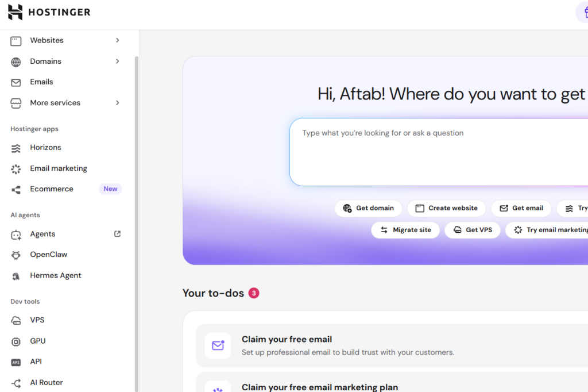Go to Emails in the sidebar
This screenshot has height=392, width=588.
click(65, 82)
